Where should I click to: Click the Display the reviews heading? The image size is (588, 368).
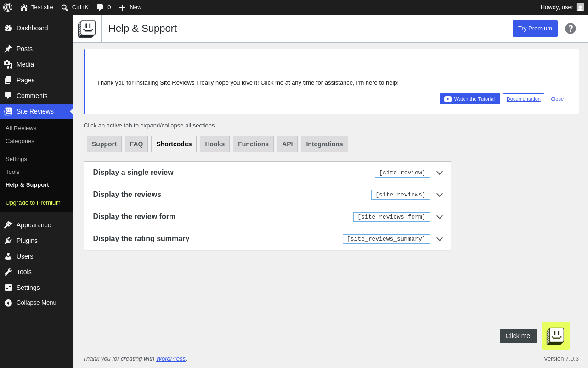tap(127, 195)
